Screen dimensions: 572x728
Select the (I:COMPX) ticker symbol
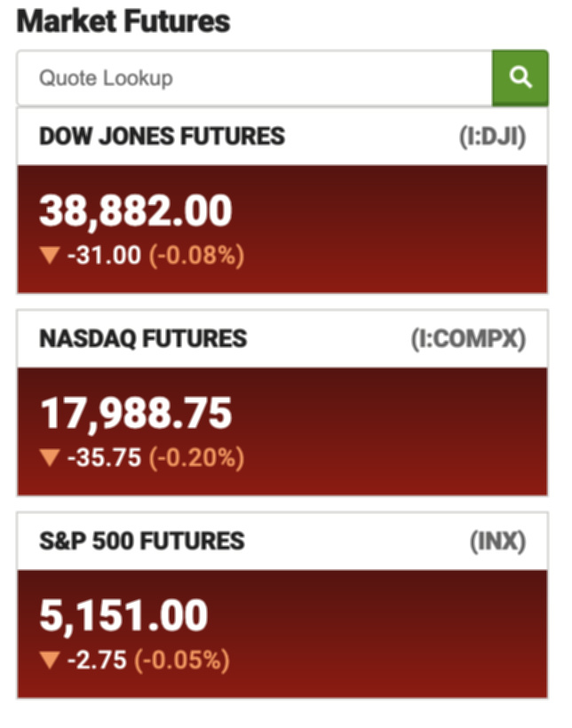tap(468, 339)
